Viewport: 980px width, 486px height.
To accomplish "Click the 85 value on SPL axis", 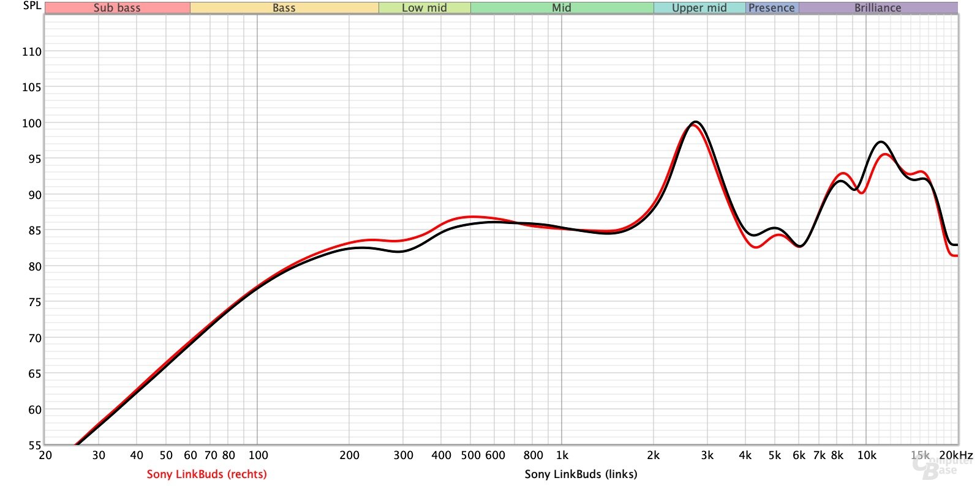I will point(35,231).
